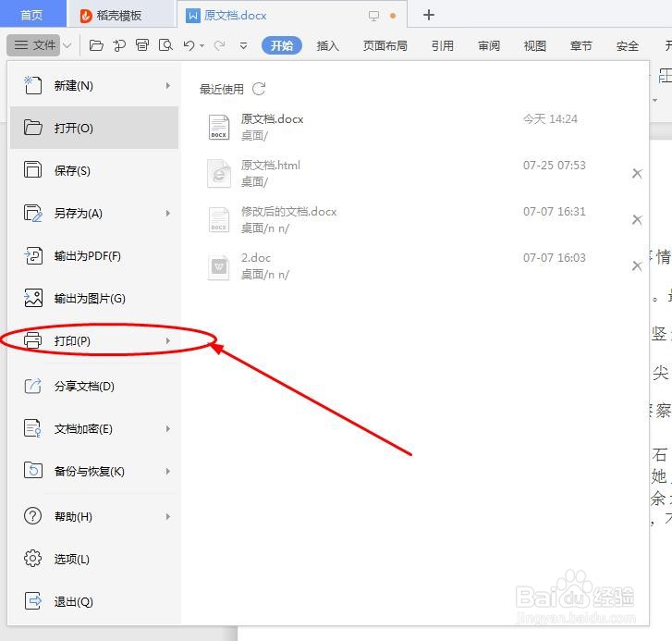Open the dropdown arrow next to 文件
This screenshot has height=641, width=672.
point(67,45)
